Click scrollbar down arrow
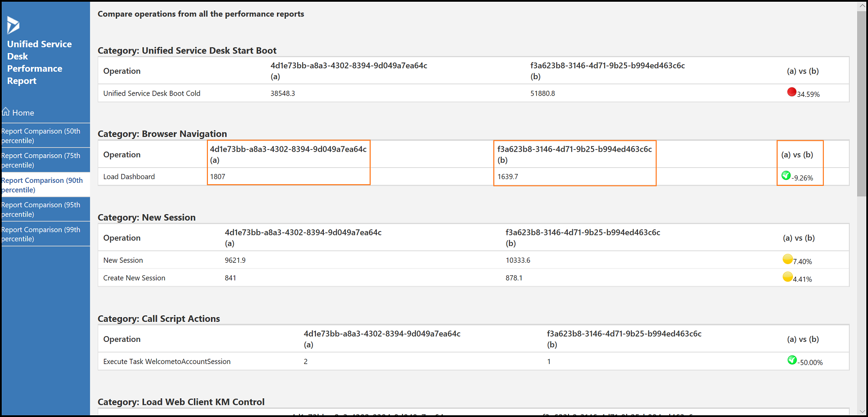 click(x=862, y=411)
